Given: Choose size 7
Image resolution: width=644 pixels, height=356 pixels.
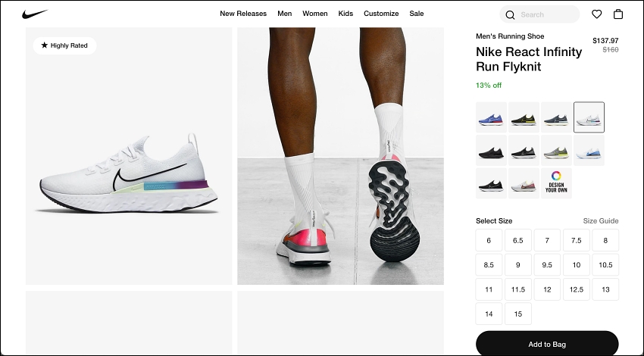Looking at the screenshot, I should coord(547,240).
